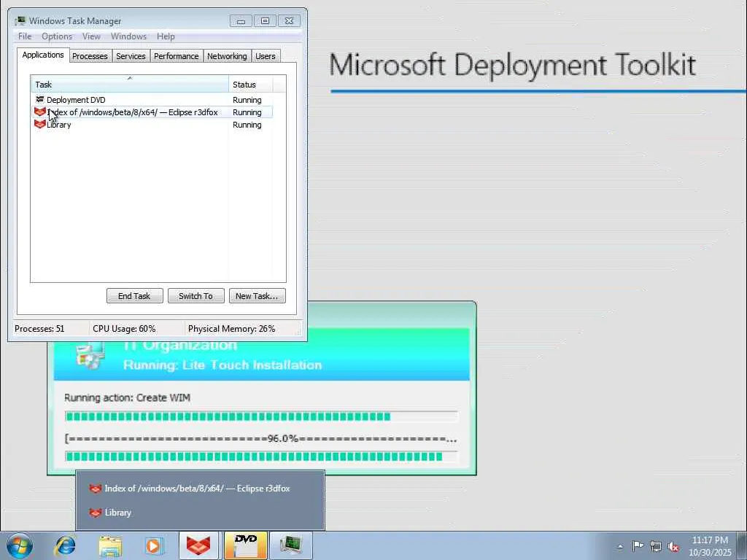Switch to the Processes tab
The width and height of the screenshot is (747, 560).
90,56
